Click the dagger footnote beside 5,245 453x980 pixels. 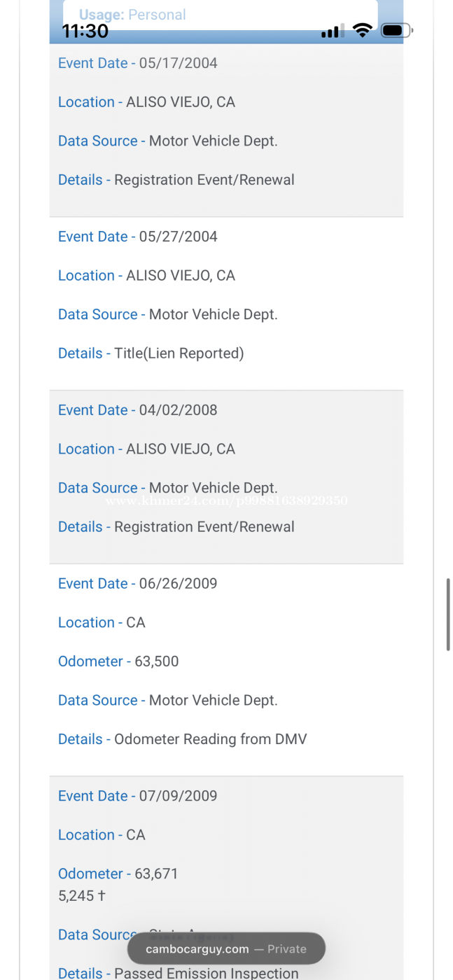coord(102,895)
